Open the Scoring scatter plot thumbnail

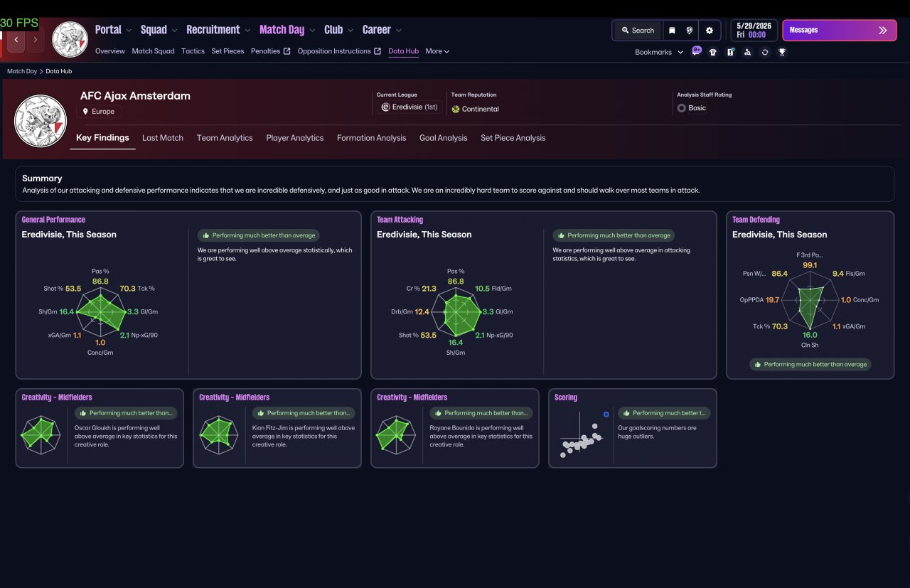coord(584,434)
